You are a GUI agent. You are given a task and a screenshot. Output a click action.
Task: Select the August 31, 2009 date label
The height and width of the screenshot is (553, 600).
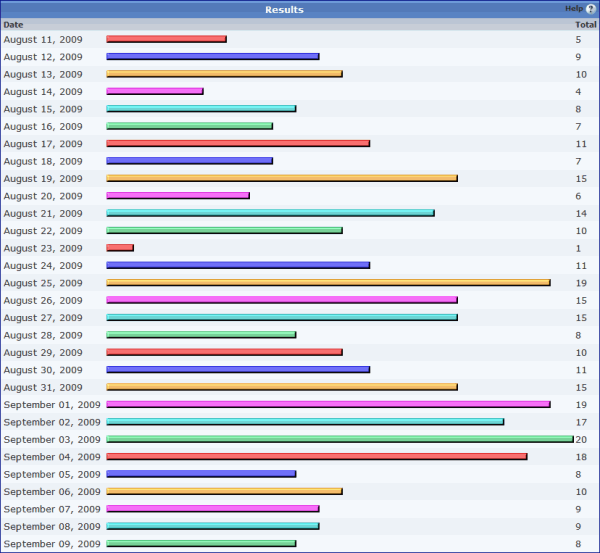click(43, 388)
